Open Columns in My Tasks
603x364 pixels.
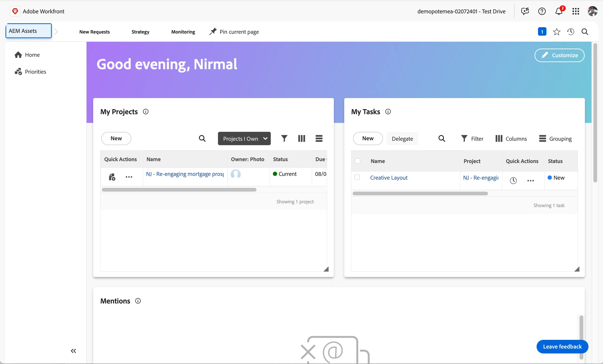coord(511,139)
